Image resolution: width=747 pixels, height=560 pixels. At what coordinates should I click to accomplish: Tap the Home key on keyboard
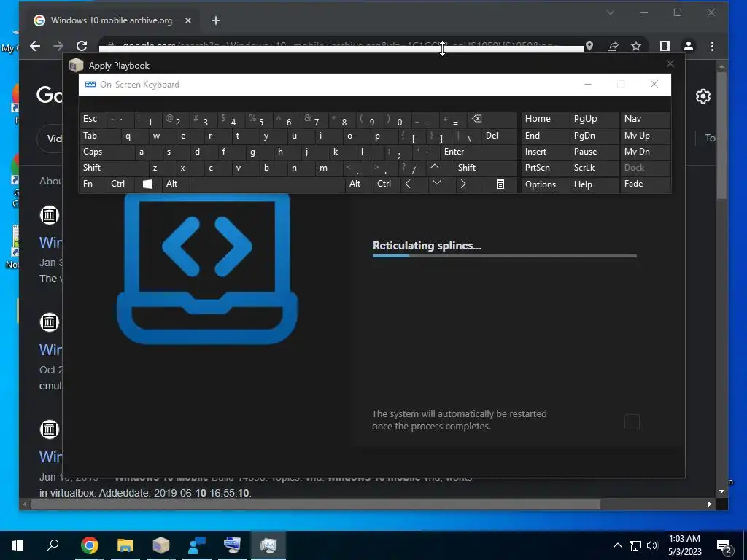[x=546, y=119]
